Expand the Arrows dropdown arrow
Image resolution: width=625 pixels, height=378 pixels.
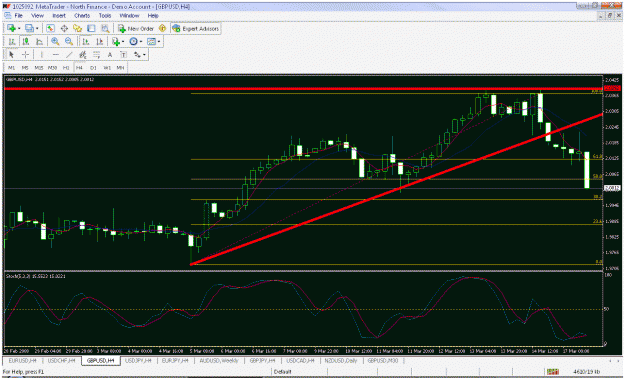tap(144, 55)
